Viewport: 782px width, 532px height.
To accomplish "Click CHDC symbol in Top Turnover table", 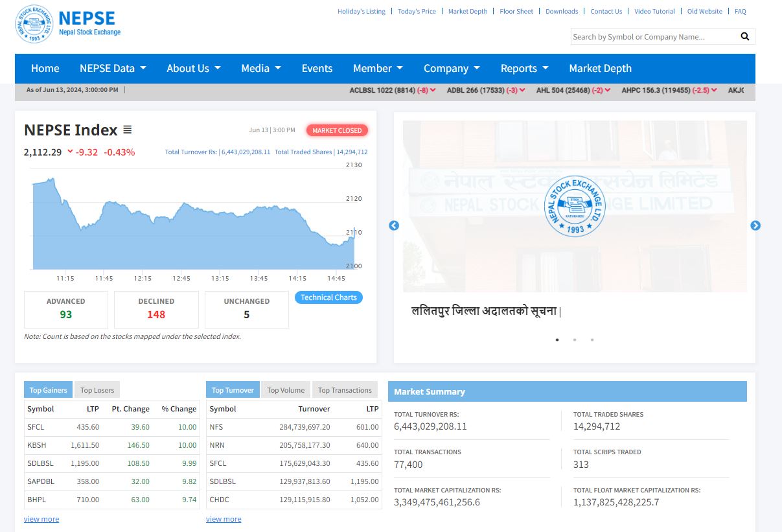I will click(x=220, y=500).
